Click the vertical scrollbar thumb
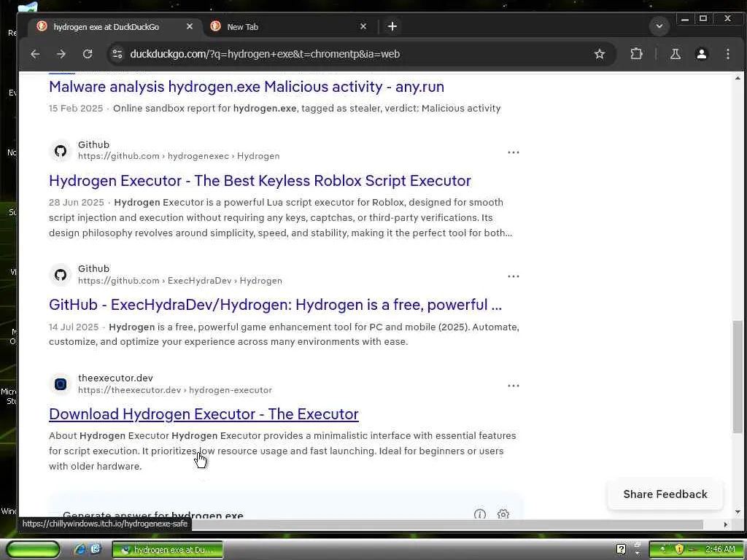 (738, 376)
